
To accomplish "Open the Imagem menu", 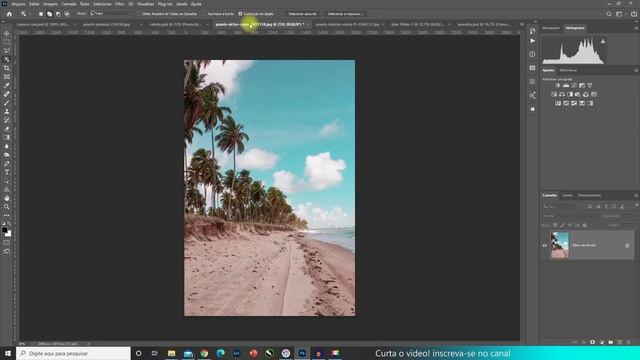I will 50,4.
